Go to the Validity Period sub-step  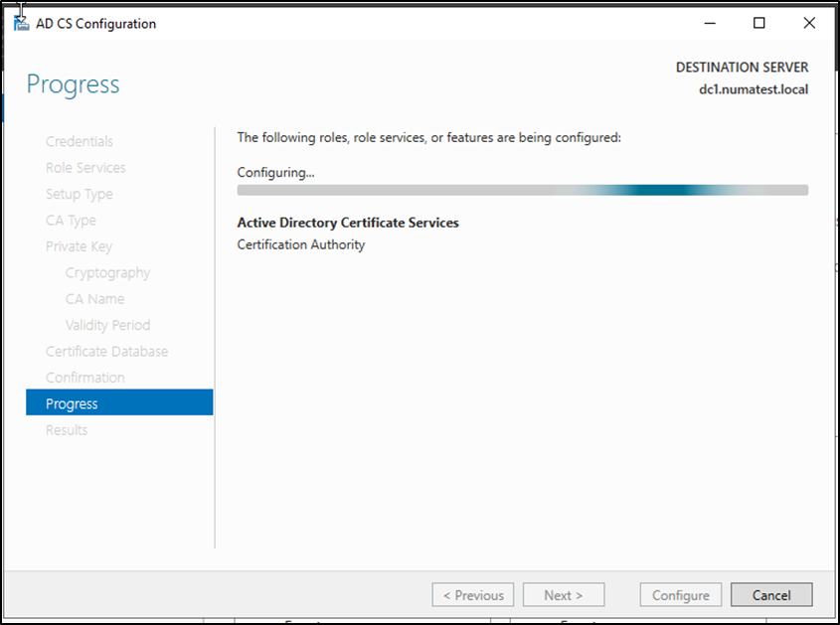(107, 326)
